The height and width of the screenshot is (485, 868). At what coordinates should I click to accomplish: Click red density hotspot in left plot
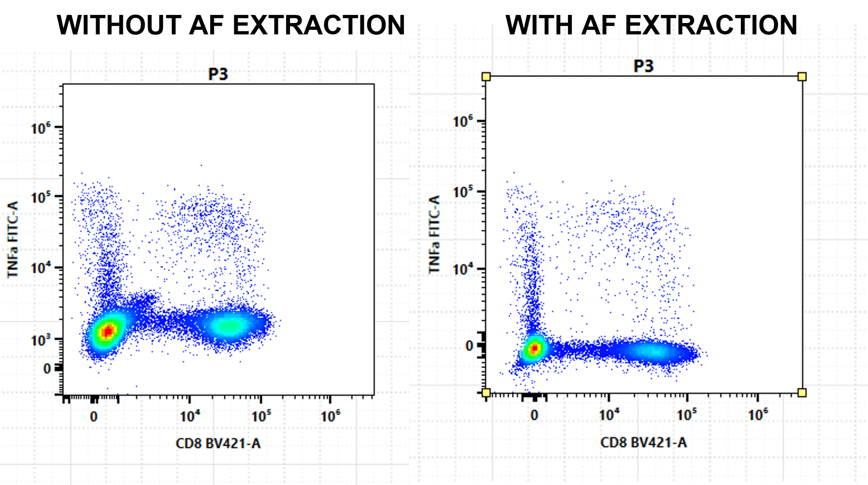point(108,331)
